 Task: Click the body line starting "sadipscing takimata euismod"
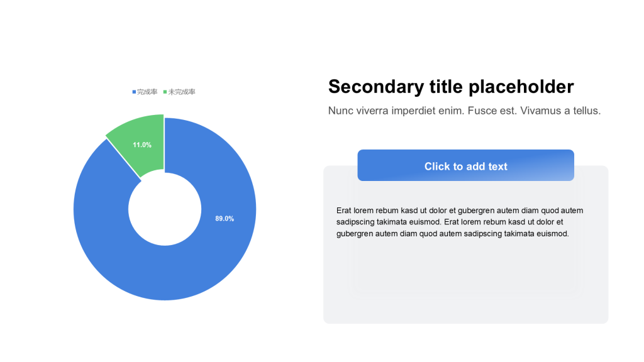pos(450,222)
